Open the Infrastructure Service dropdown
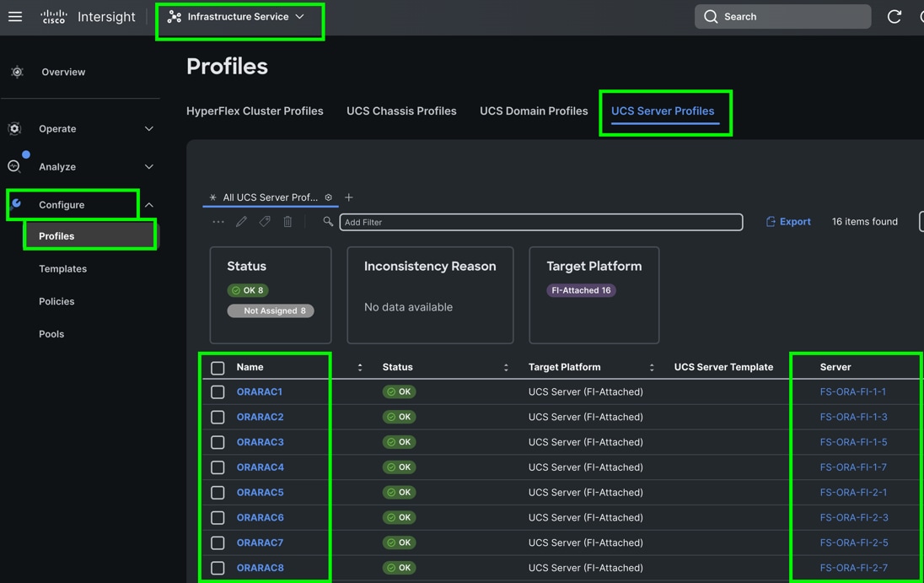Viewport: 924px width, 583px height. (x=239, y=17)
